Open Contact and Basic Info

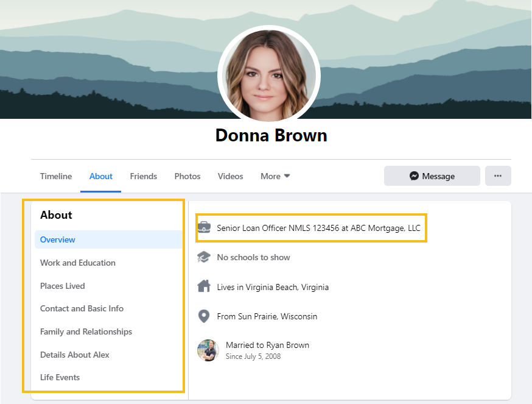point(82,308)
